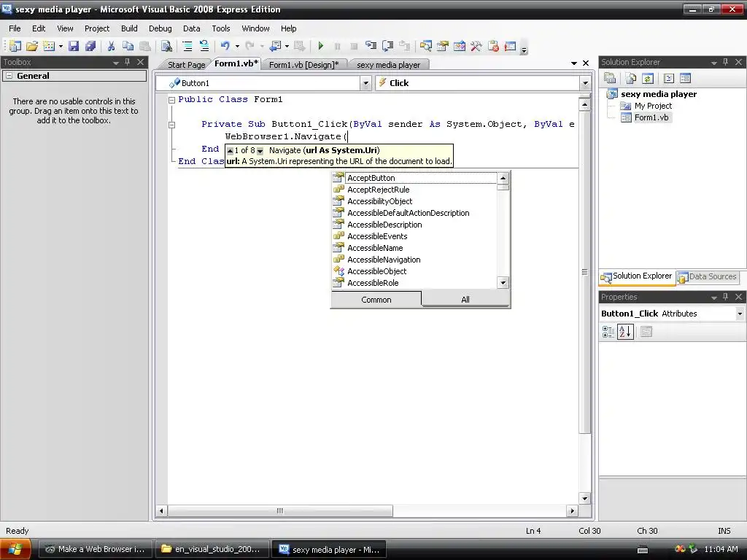Open Object Browser from the main toolbar icon
Image resolution: width=747 pixels, height=560 pixels.
pos(460,46)
